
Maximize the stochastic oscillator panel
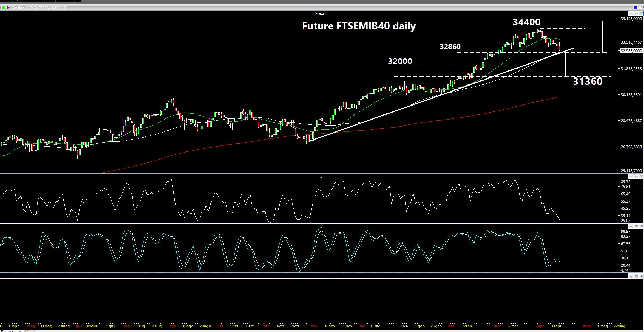(x=636, y=226)
